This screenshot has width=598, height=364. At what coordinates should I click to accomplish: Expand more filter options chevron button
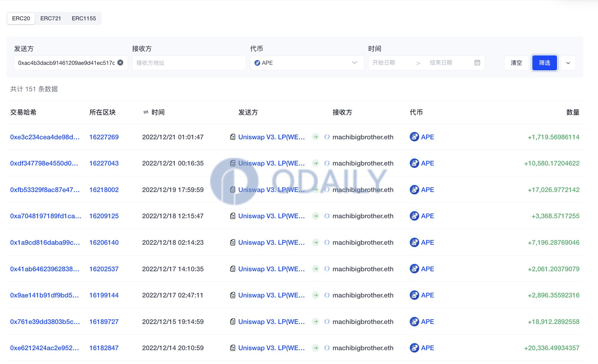568,63
